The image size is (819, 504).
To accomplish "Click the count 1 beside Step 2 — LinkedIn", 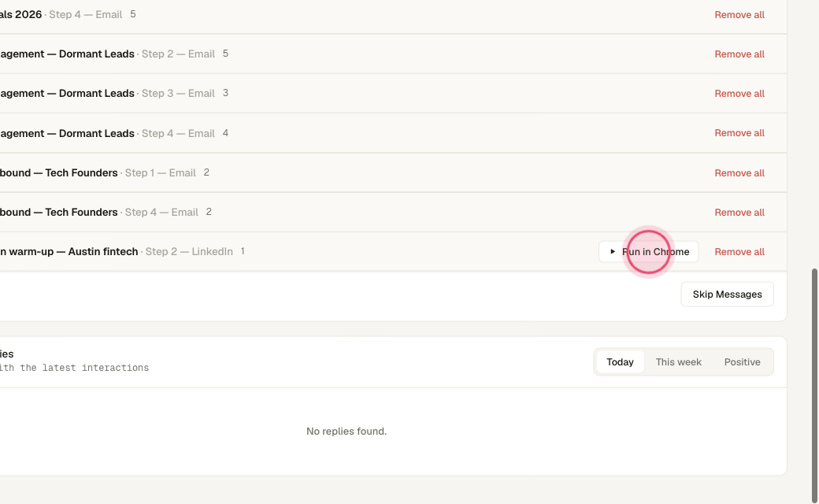I will coord(243,251).
